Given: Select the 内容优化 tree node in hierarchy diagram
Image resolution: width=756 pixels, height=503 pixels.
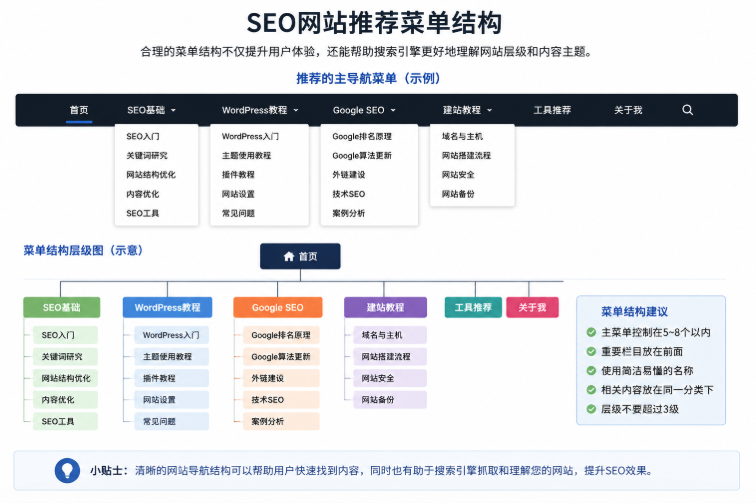Looking at the screenshot, I should pos(65,399).
